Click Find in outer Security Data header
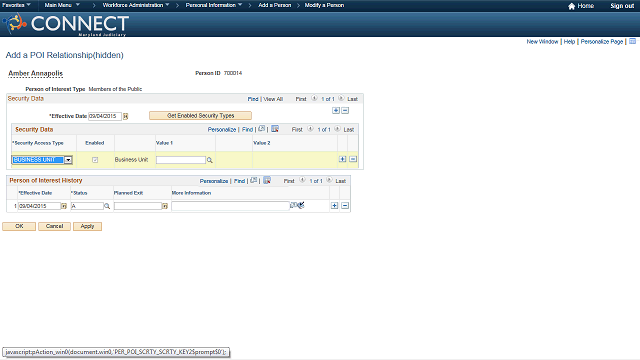The width and height of the screenshot is (640, 360). (x=253, y=99)
